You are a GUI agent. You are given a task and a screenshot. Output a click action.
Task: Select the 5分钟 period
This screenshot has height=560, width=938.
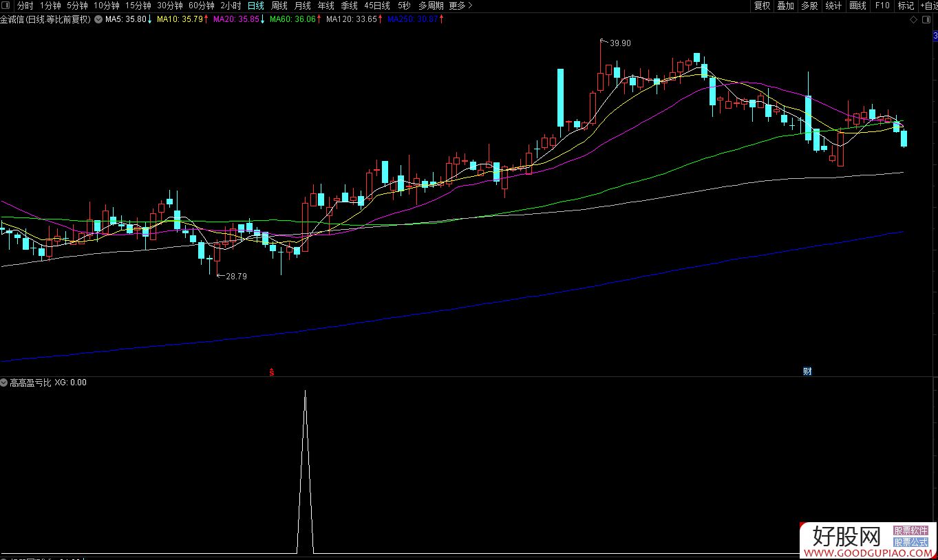coord(77,6)
